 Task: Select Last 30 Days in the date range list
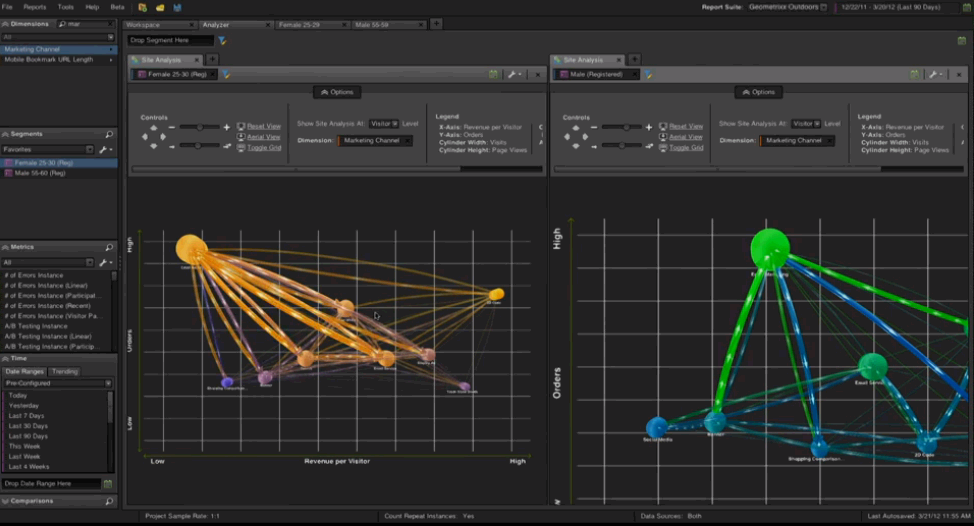[27, 426]
